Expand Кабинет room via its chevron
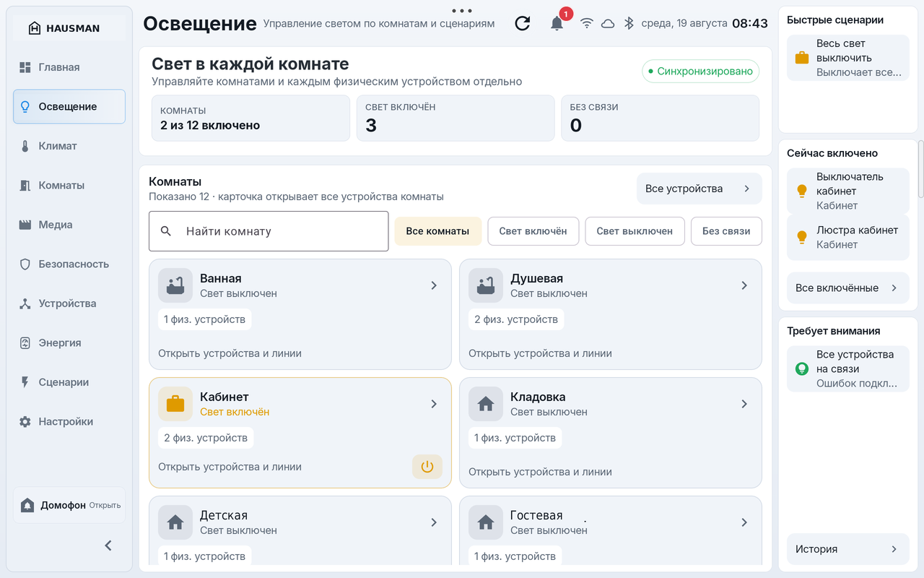The image size is (924, 578). coord(434,404)
